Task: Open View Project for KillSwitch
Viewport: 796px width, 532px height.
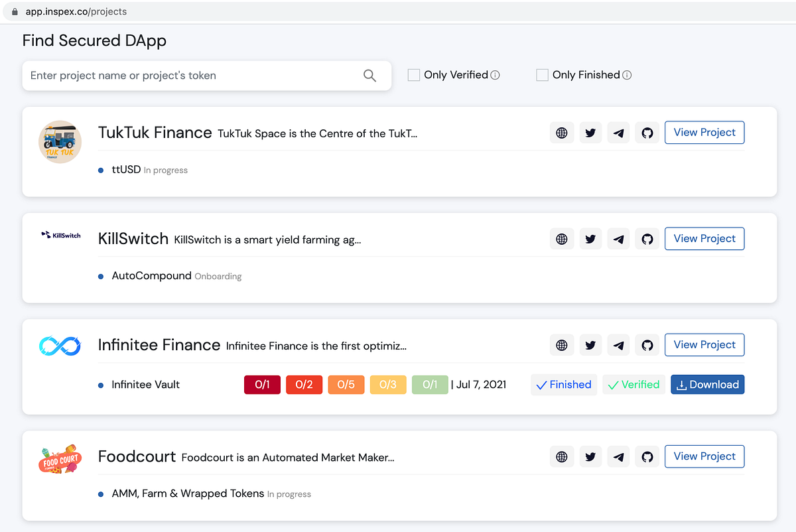Action: (704, 238)
